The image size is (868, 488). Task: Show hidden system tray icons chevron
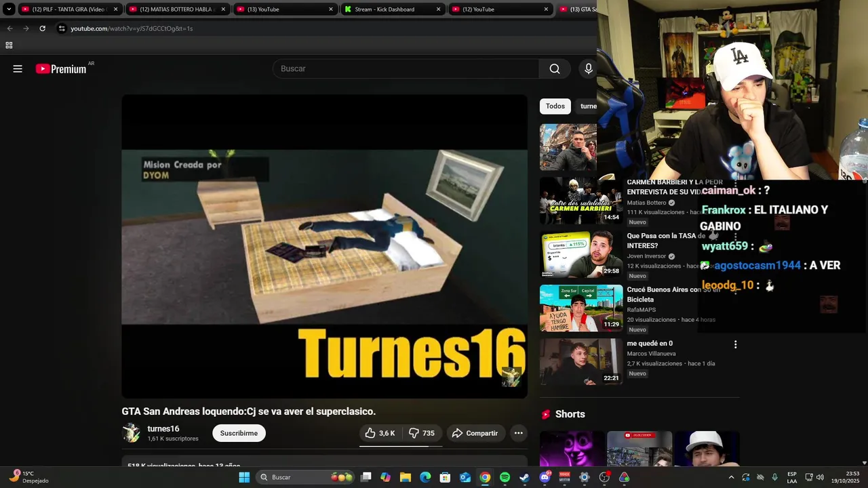pyautogui.click(x=731, y=477)
